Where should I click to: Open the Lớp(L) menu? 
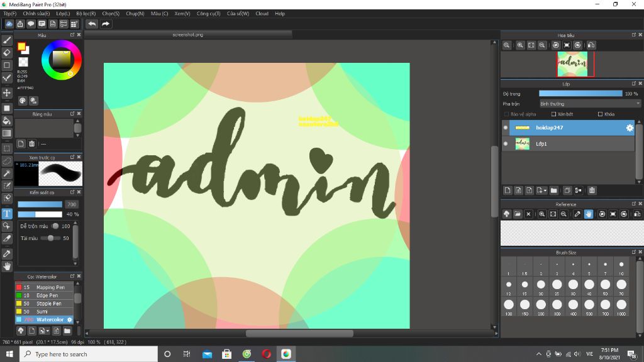(x=63, y=14)
